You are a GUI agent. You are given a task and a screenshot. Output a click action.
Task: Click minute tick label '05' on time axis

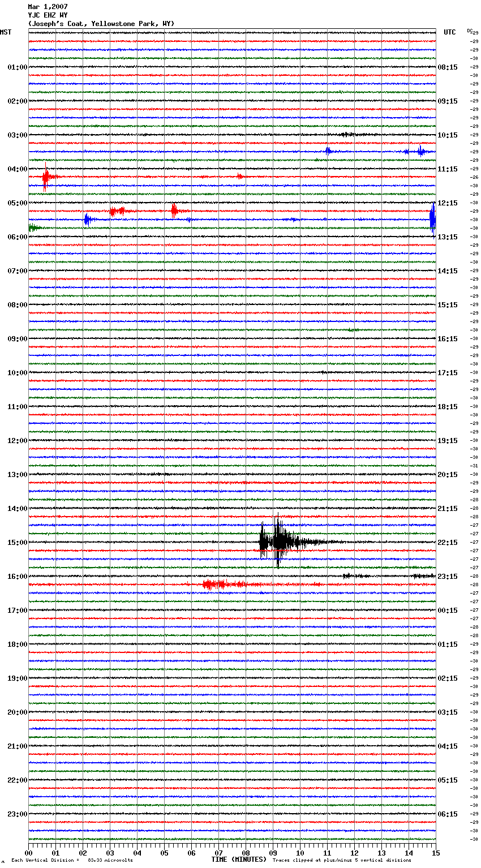(x=164, y=853)
